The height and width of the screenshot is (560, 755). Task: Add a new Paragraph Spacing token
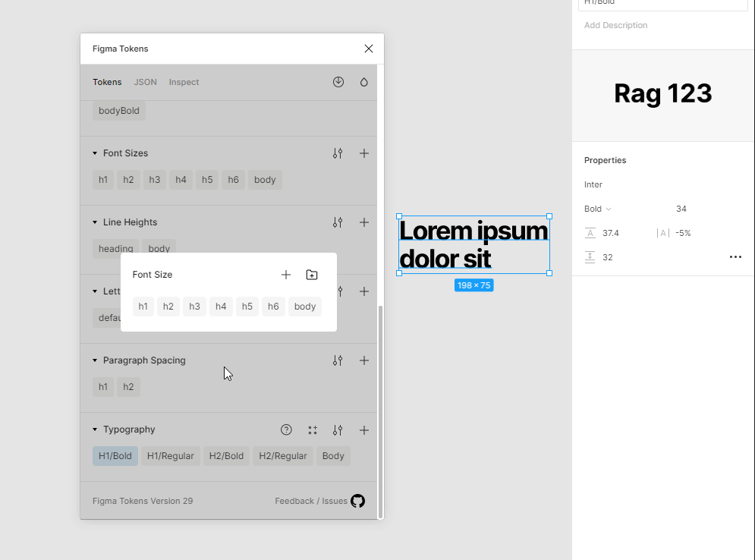click(364, 360)
